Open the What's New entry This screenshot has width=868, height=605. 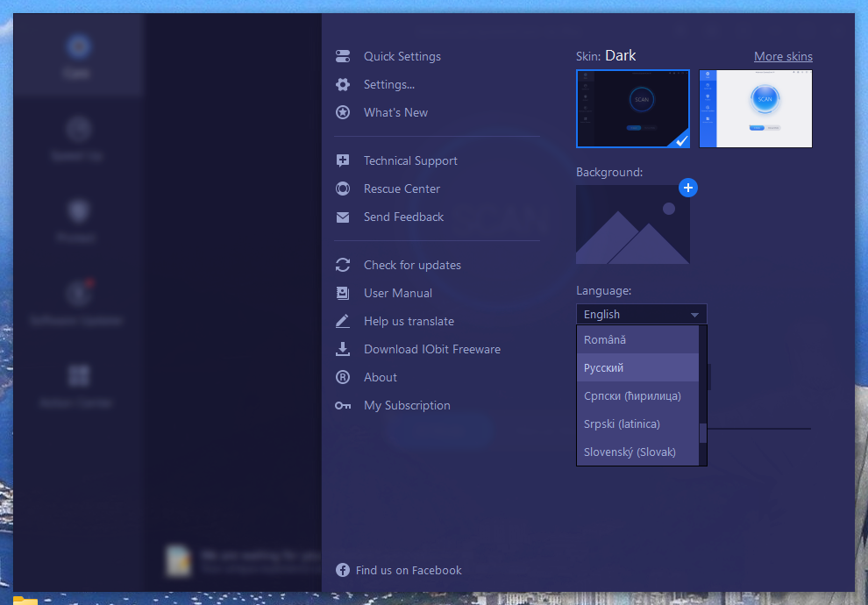[395, 112]
